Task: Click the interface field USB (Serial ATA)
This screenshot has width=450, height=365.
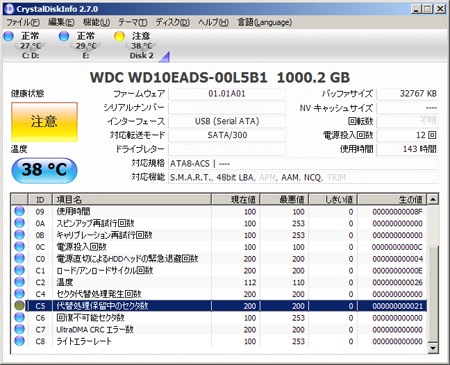Action: [227, 121]
